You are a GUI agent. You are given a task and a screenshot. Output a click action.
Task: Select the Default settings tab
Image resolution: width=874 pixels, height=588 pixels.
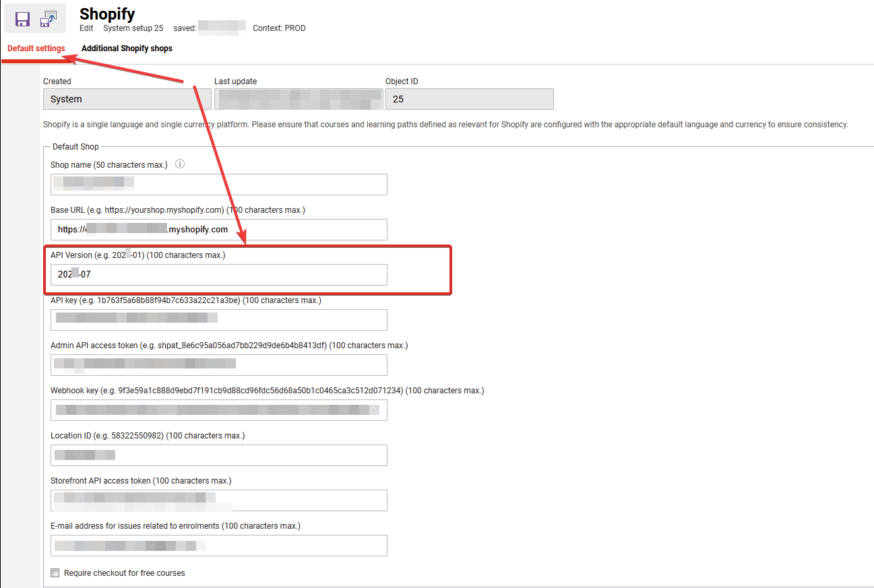[36, 48]
